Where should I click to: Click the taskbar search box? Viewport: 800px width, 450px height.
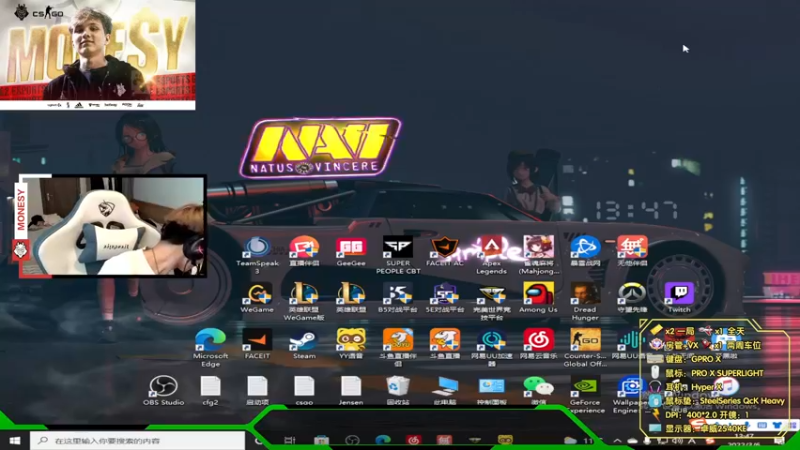tap(138, 440)
